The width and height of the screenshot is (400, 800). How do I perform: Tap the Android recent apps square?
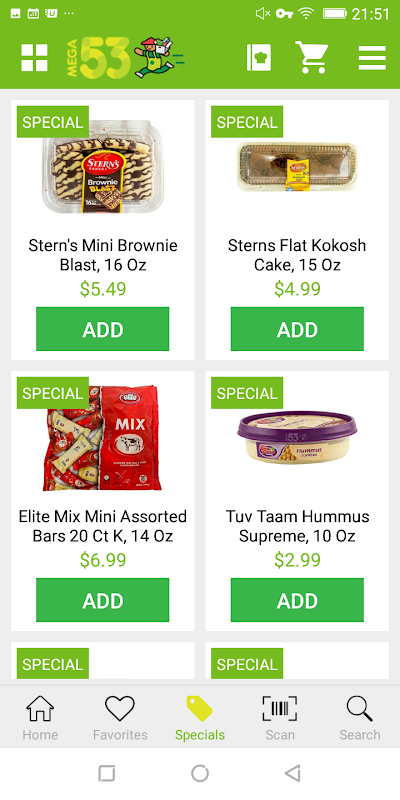106,773
